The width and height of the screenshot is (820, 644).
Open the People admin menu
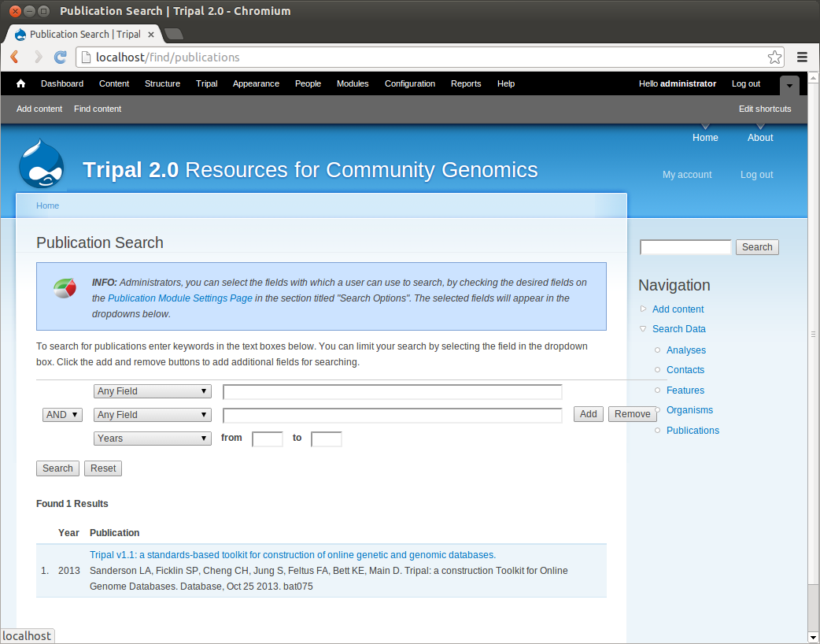click(308, 83)
